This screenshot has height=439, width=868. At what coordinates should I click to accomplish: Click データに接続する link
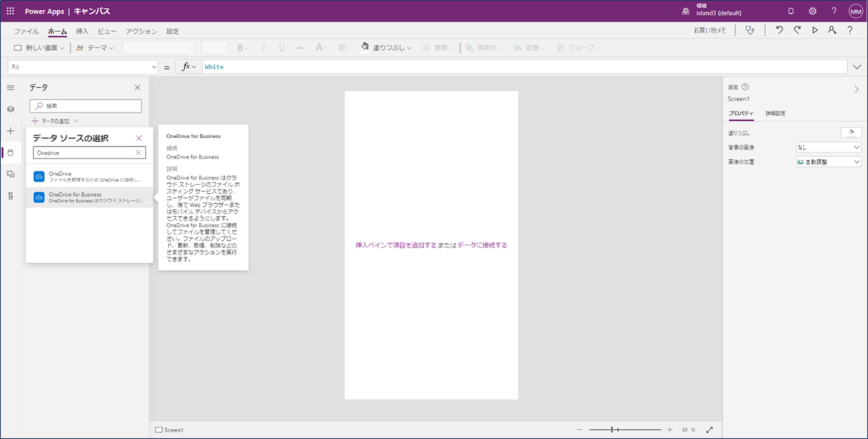[x=482, y=245]
